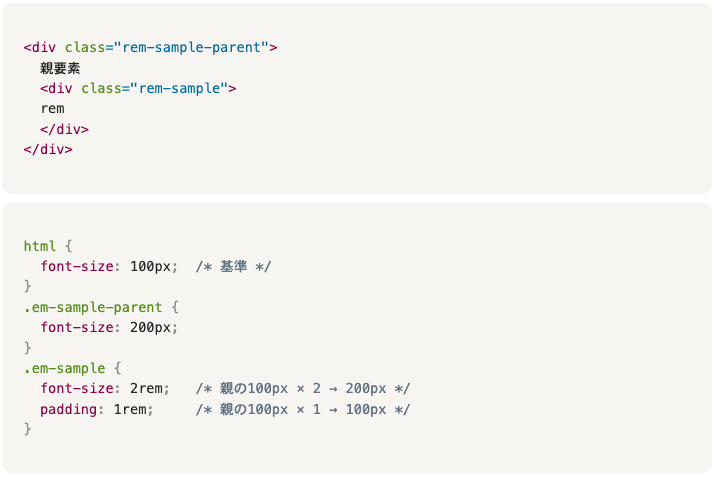Click the padding property name
This screenshot has height=479, width=718.
pyautogui.click(x=68, y=409)
